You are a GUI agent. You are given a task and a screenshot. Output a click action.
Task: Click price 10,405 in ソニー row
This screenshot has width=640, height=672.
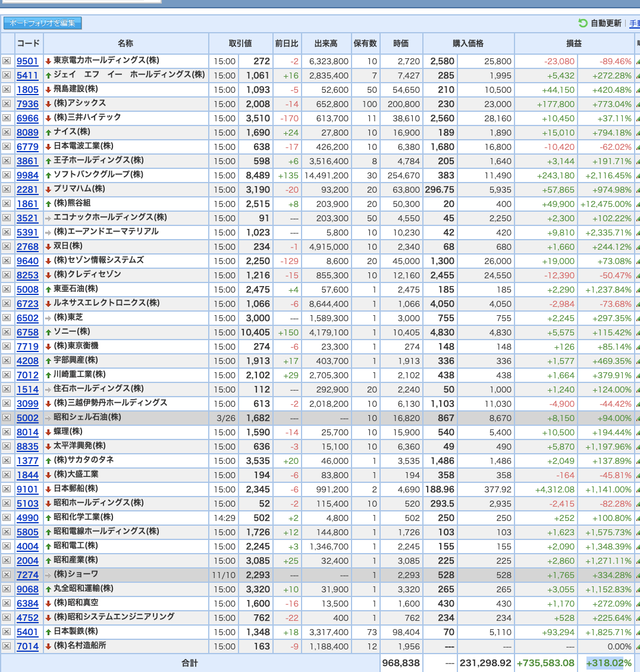point(256,332)
